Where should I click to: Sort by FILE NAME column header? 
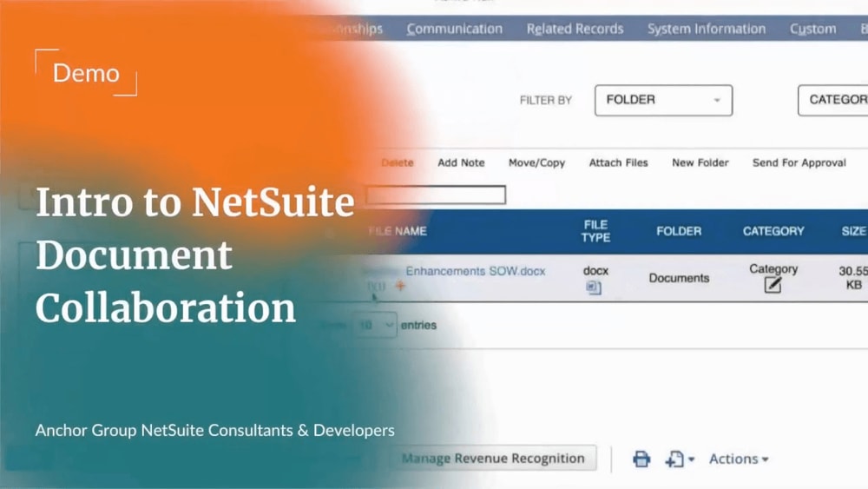(398, 232)
